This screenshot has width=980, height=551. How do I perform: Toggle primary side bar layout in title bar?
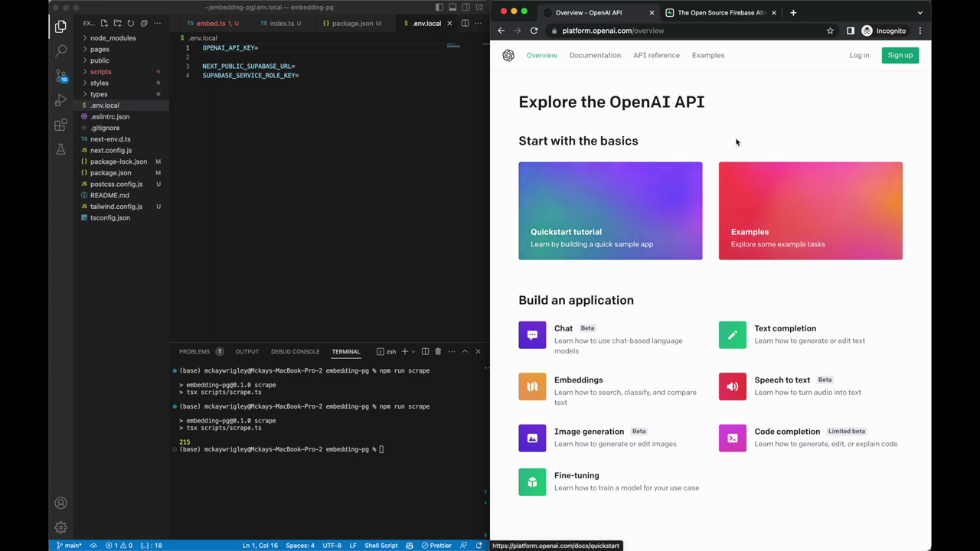pos(439,7)
